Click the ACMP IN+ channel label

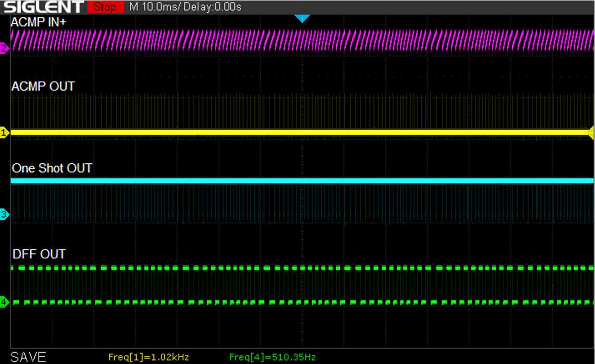point(39,22)
